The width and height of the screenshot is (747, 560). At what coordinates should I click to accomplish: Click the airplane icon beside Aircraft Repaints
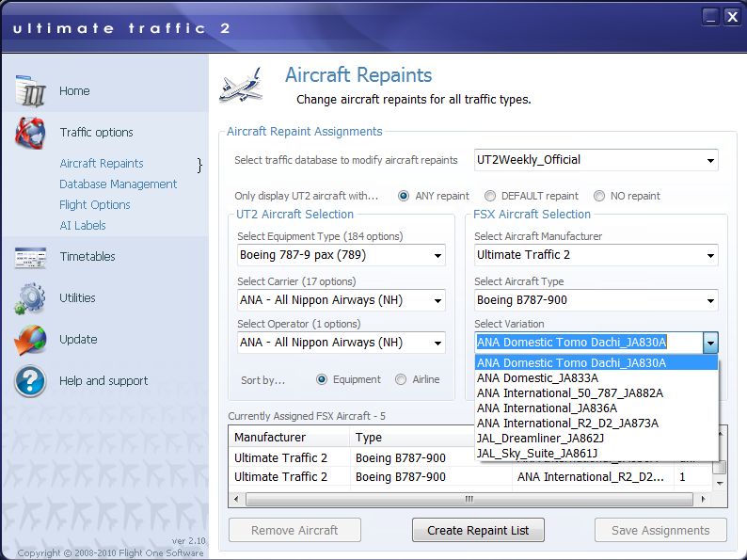[x=242, y=86]
